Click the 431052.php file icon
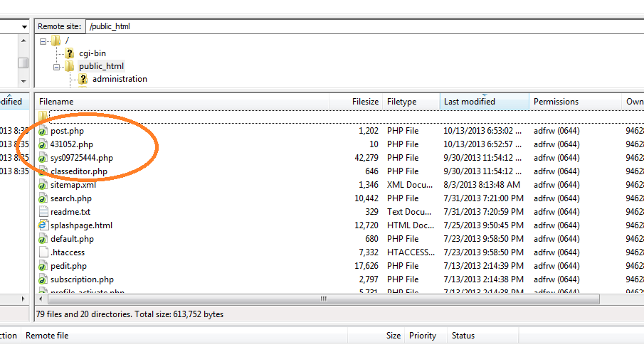Viewport: 644px width, 347px height. [x=43, y=145]
